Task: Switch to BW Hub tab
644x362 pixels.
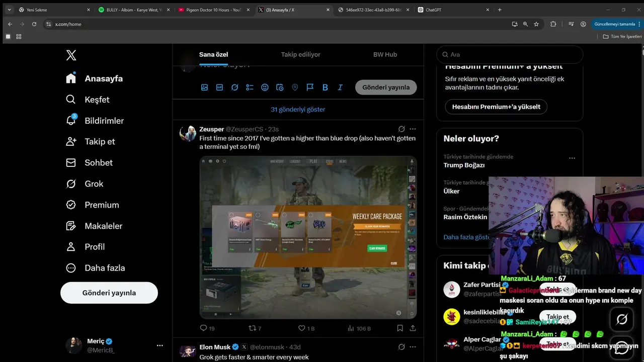Action: pos(385,54)
